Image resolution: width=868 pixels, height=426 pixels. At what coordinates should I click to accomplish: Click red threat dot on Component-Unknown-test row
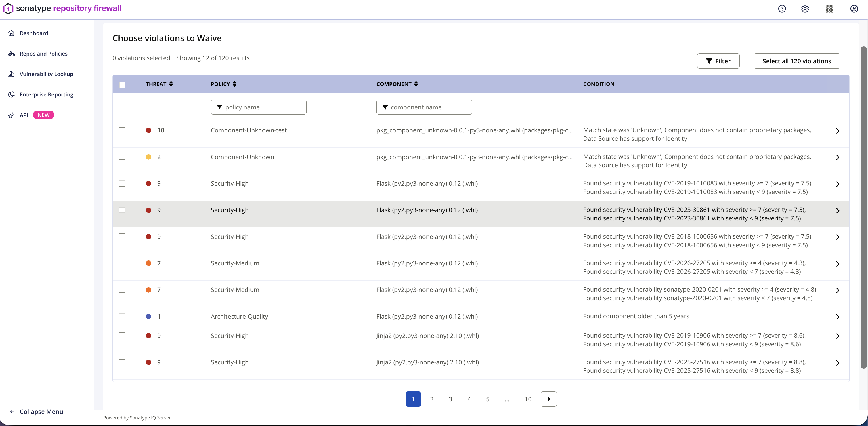[148, 130]
